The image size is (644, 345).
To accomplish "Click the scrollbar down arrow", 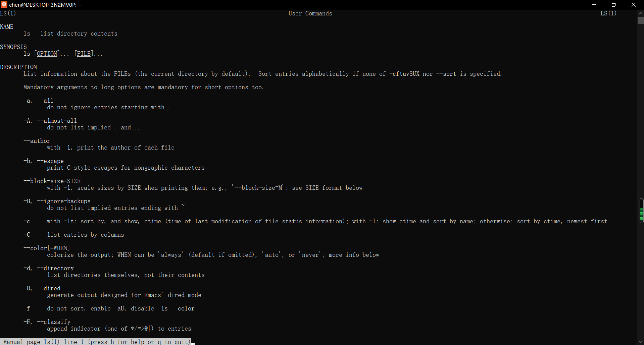I will [641, 342].
